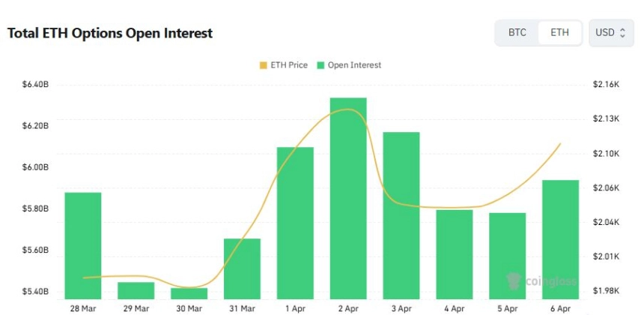Click the 29 Mar open interest bar

[136, 289]
